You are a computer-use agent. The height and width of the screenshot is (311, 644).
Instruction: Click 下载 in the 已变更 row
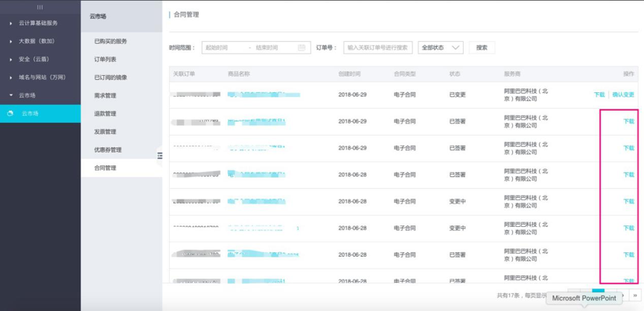point(599,94)
